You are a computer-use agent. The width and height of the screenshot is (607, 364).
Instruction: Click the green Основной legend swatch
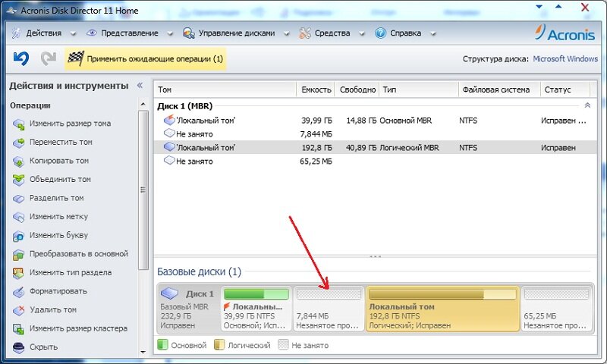[x=162, y=344]
